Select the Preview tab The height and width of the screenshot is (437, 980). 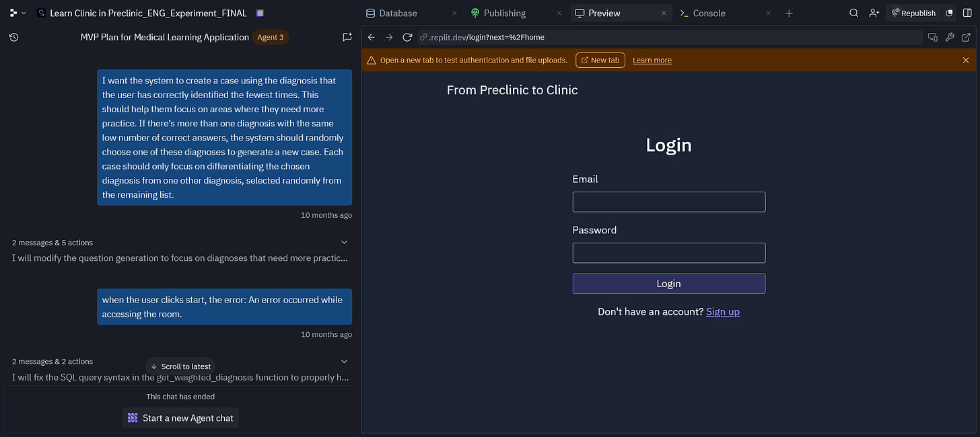tap(598, 13)
